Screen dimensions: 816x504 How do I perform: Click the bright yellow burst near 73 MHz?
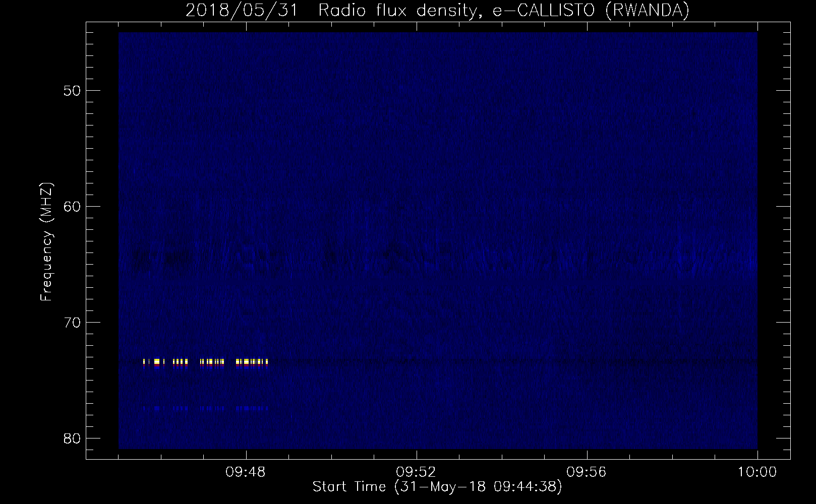click(x=205, y=362)
